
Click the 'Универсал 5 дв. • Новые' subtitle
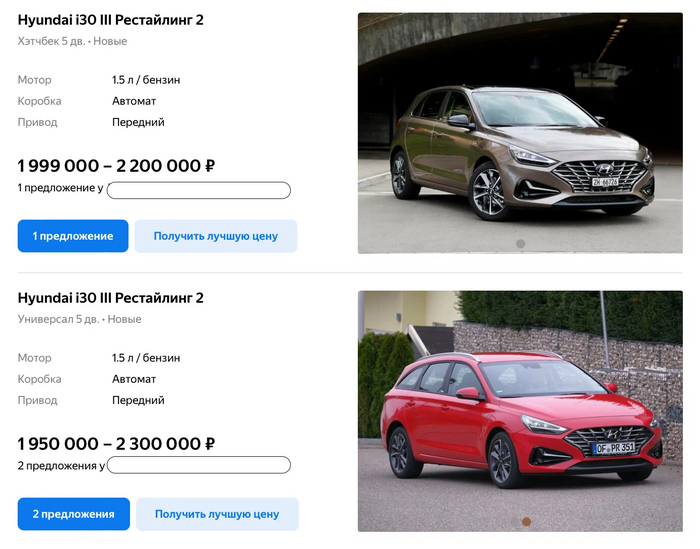pos(79,319)
